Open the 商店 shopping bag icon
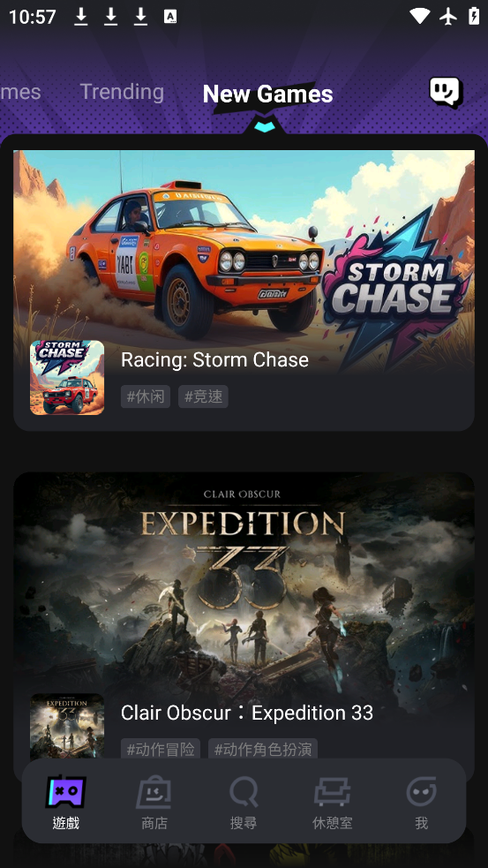Viewport: 488px width, 868px height. (x=154, y=792)
